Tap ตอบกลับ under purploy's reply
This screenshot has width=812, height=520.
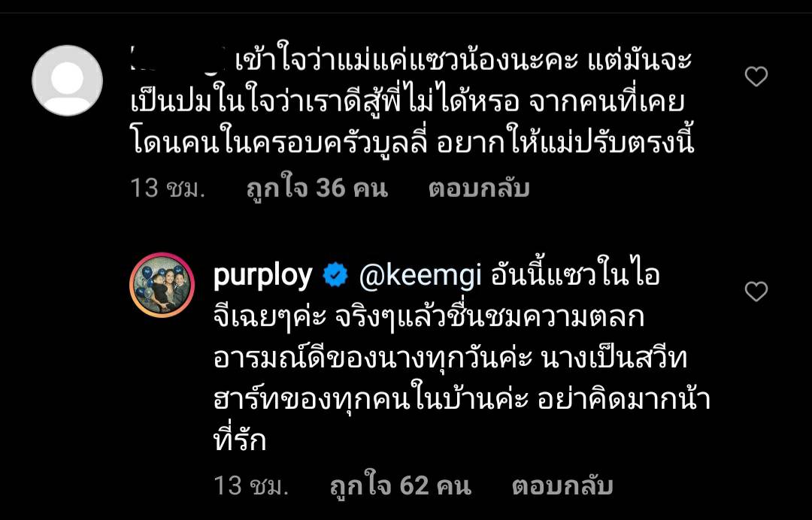562,486
